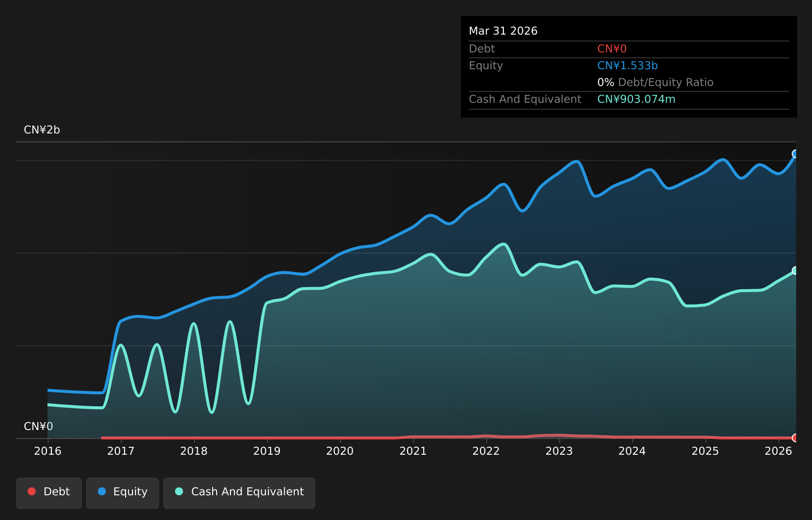
Task: Click the red CN¥0 Debt value in tooltip
Action: [x=612, y=49]
